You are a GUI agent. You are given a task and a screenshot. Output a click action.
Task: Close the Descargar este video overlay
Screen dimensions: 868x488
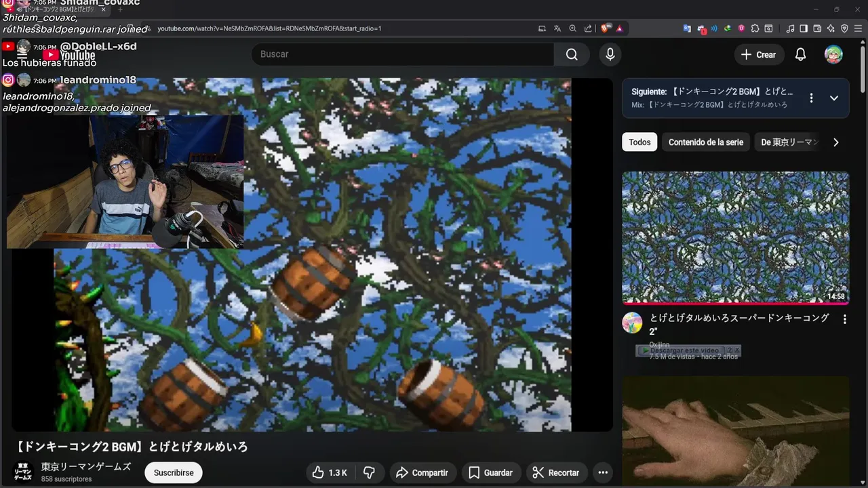tap(737, 350)
